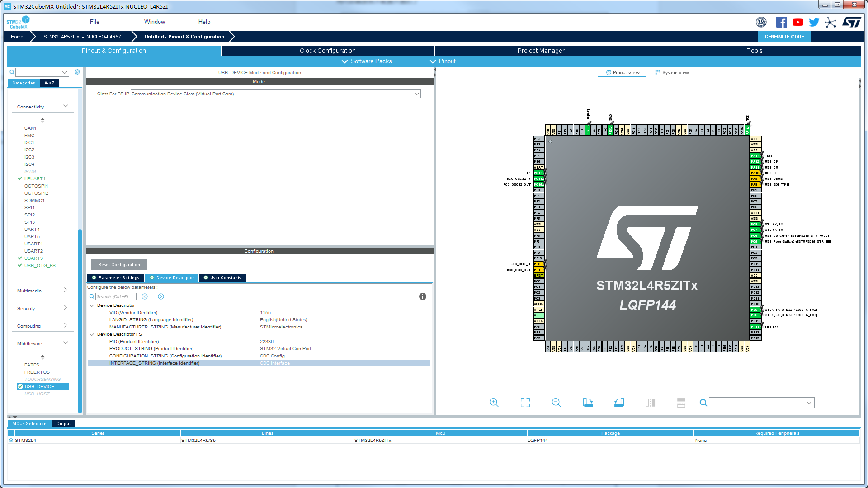Enable the USB_HOST middleware checkbox

tap(20, 394)
